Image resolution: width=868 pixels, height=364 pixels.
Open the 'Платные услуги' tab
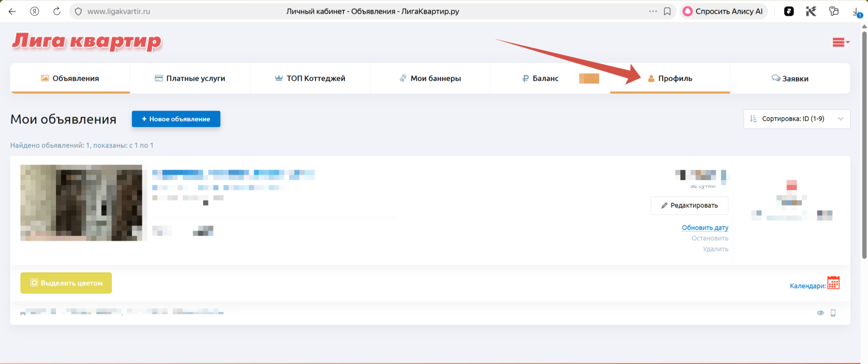[x=190, y=78]
